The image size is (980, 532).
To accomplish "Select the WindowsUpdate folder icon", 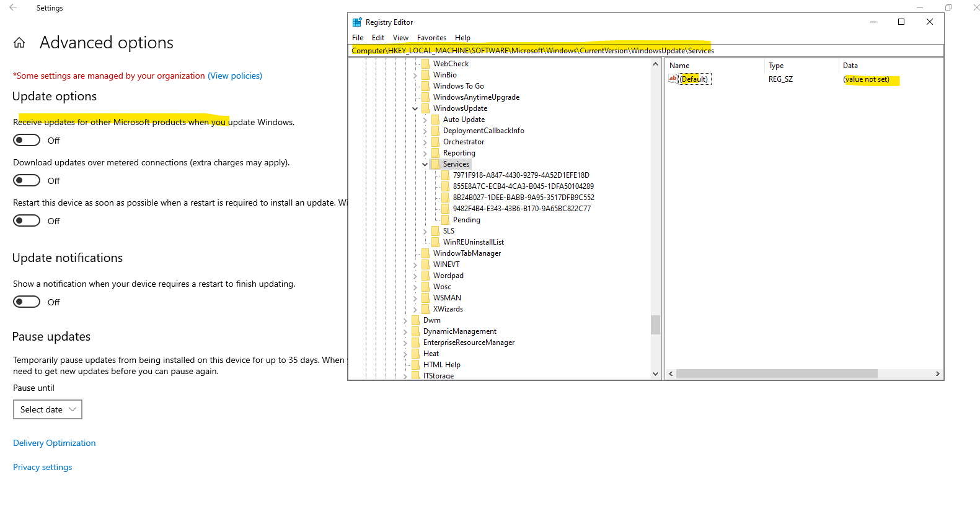I will click(x=425, y=108).
